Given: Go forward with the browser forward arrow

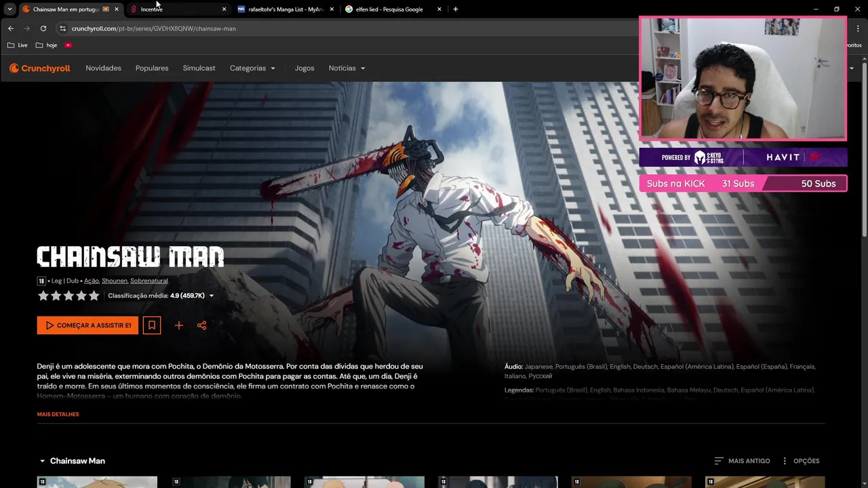Looking at the screenshot, I should coord(27,28).
